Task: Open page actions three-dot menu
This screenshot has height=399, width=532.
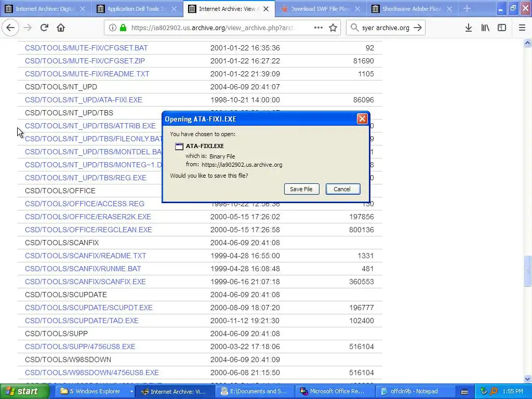Action: tap(318, 28)
